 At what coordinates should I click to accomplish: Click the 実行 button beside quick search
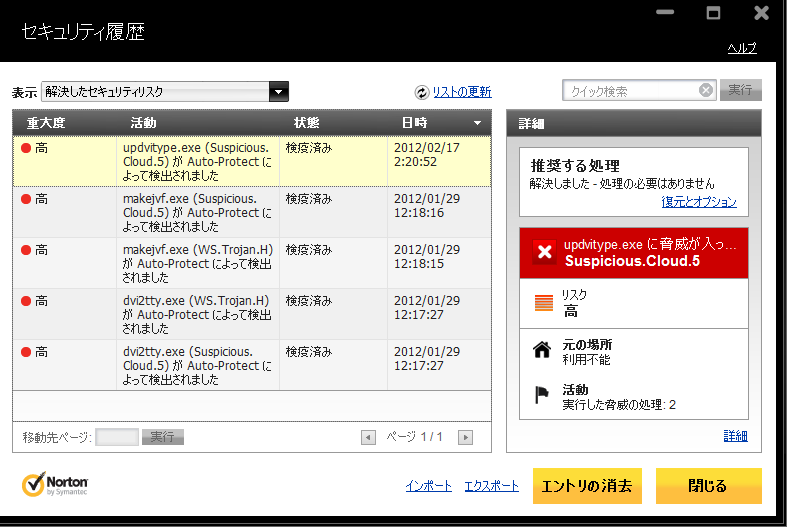pyautogui.click(x=740, y=90)
